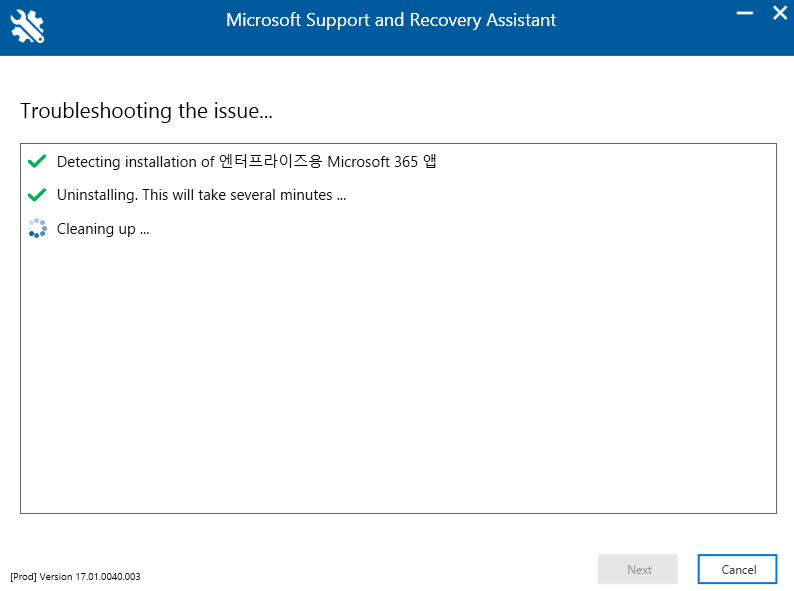Click the '[Prod] Version 17.01.0040.003' label
The height and width of the screenshot is (591, 794).
[x=75, y=576]
